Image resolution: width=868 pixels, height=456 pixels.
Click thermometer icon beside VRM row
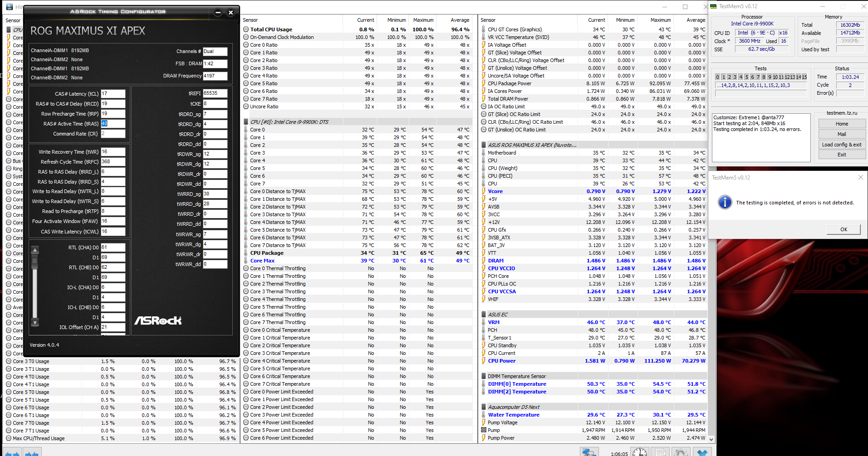point(484,322)
